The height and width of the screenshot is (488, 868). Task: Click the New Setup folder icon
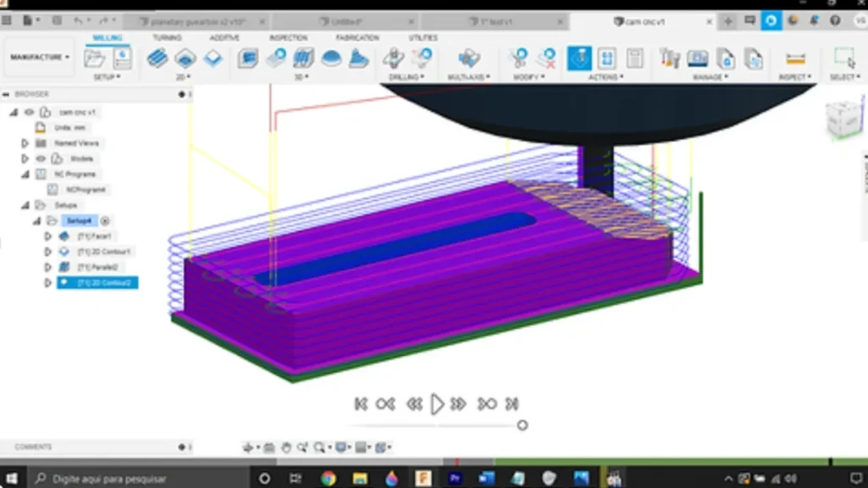click(95, 58)
